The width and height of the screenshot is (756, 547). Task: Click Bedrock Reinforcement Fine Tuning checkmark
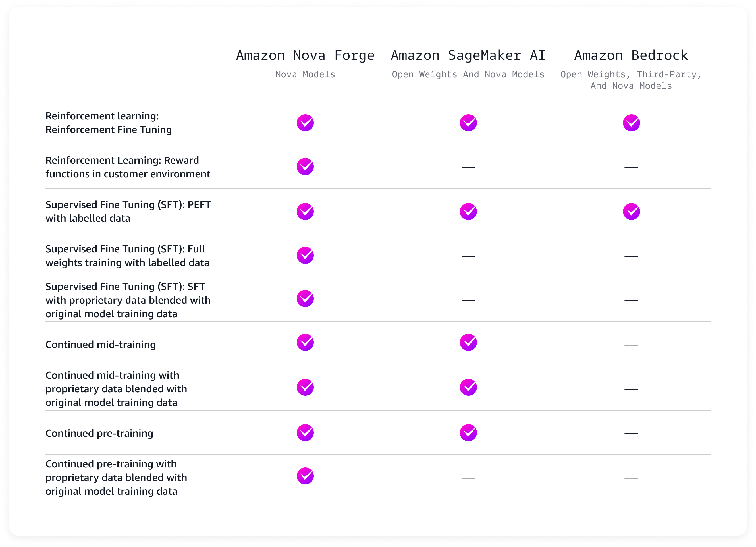point(631,123)
